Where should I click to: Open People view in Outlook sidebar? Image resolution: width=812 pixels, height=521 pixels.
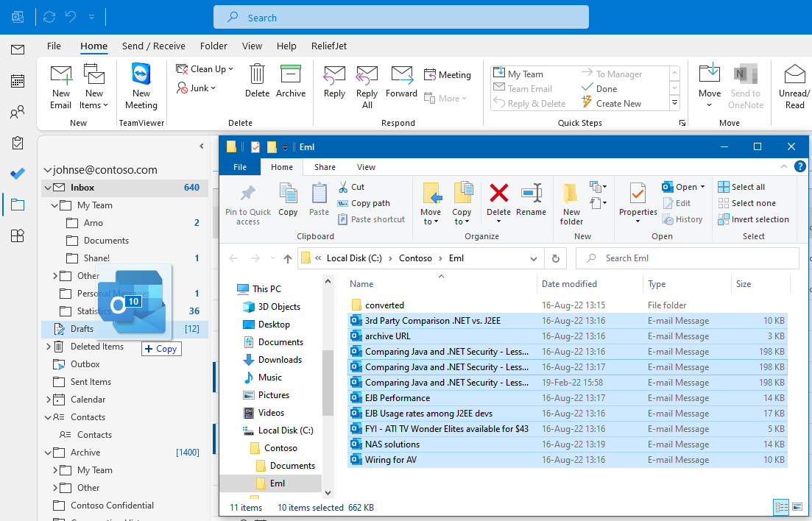coord(18,112)
